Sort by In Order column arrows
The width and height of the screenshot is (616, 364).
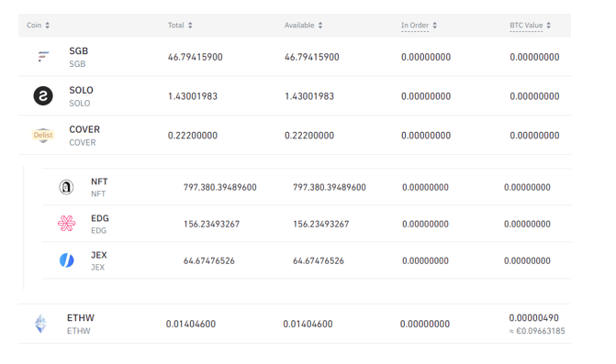click(x=434, y=25)
